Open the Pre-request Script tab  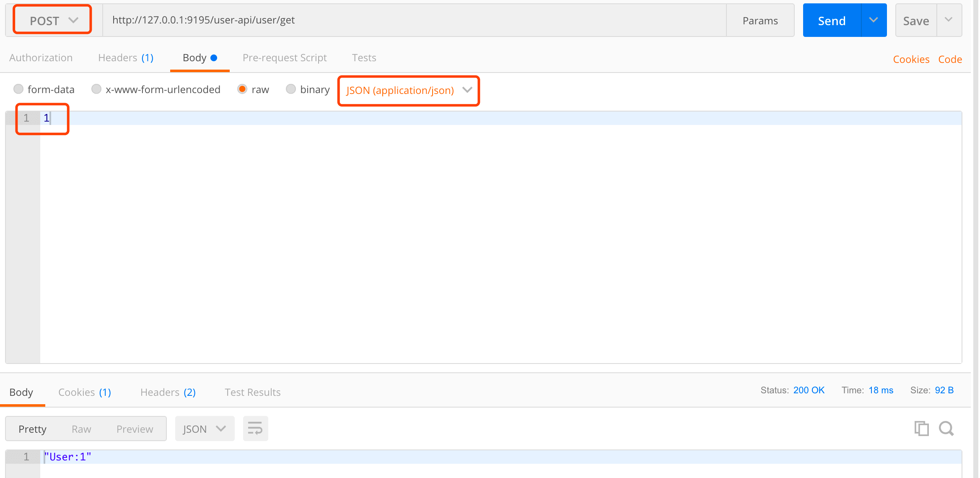pos(284,58)
